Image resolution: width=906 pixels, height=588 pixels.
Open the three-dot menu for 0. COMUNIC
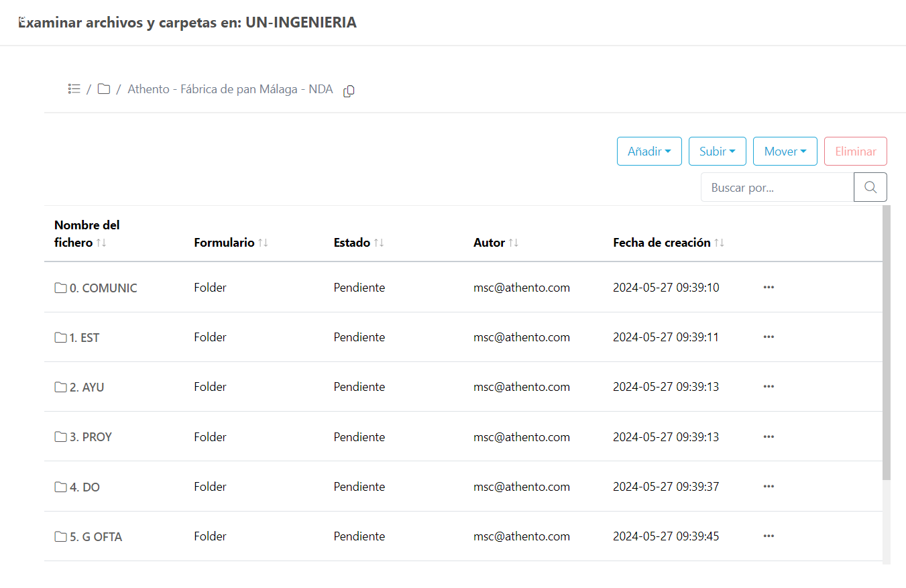click(x=769, y=288)
